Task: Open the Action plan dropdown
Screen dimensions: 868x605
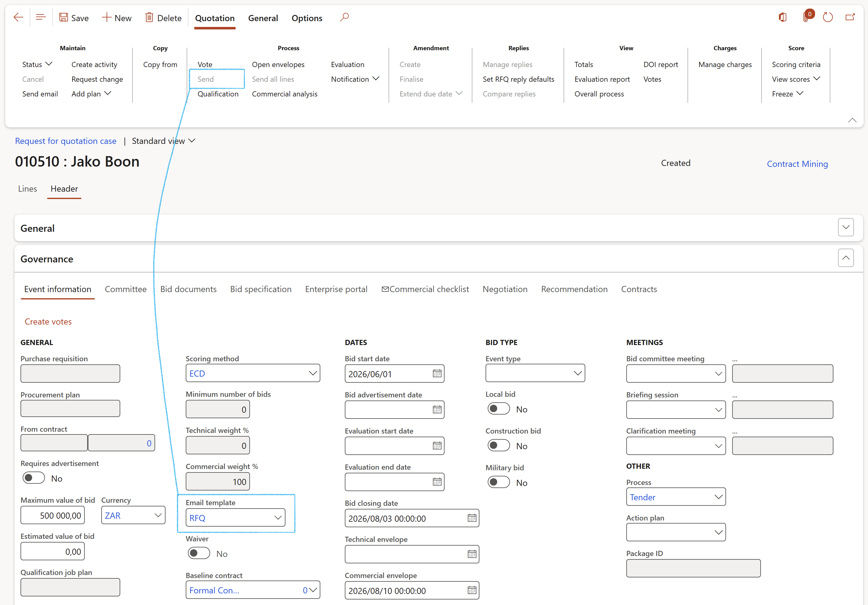Action: (x=718, y=532)
